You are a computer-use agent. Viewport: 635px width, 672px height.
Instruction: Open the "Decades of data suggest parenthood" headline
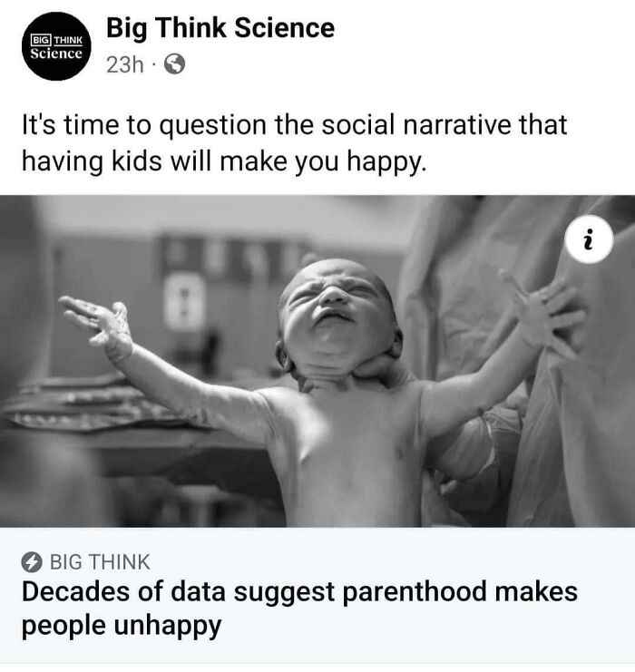[298, 592]
